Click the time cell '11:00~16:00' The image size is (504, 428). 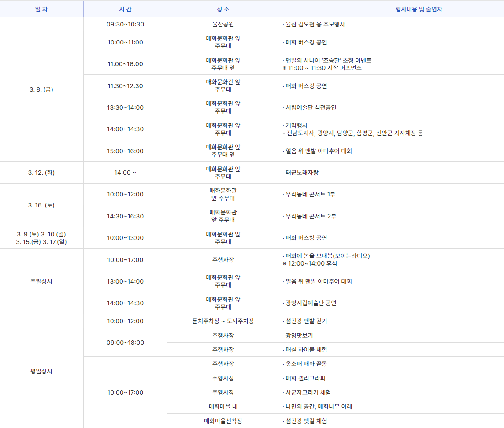126,64
